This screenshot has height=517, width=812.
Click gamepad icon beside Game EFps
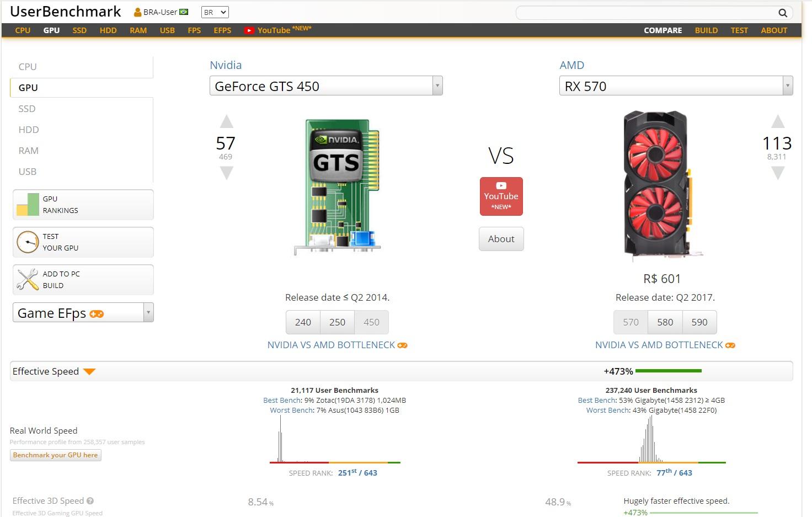(x=97, y=314)
